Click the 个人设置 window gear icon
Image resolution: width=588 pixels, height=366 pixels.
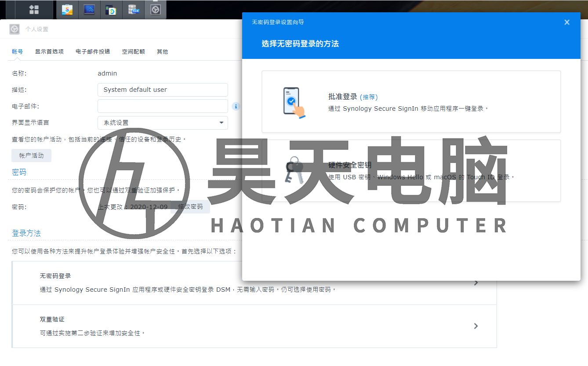[14, 29]
